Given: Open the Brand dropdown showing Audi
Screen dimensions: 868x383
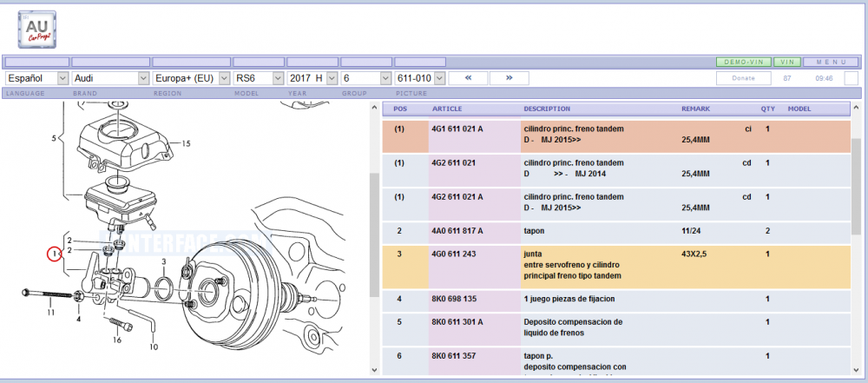Looking at the screenshot, I should (111, 79).
